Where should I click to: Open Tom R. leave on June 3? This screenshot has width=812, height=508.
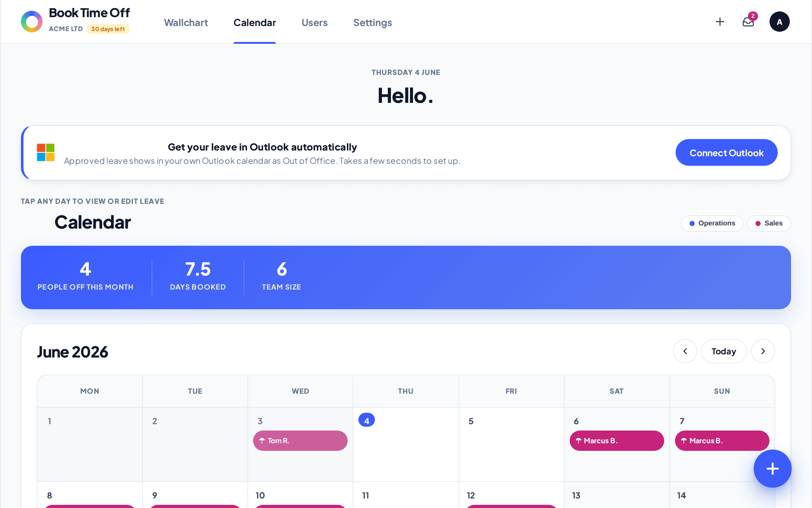pyautogui.click(x=300, y=440)
